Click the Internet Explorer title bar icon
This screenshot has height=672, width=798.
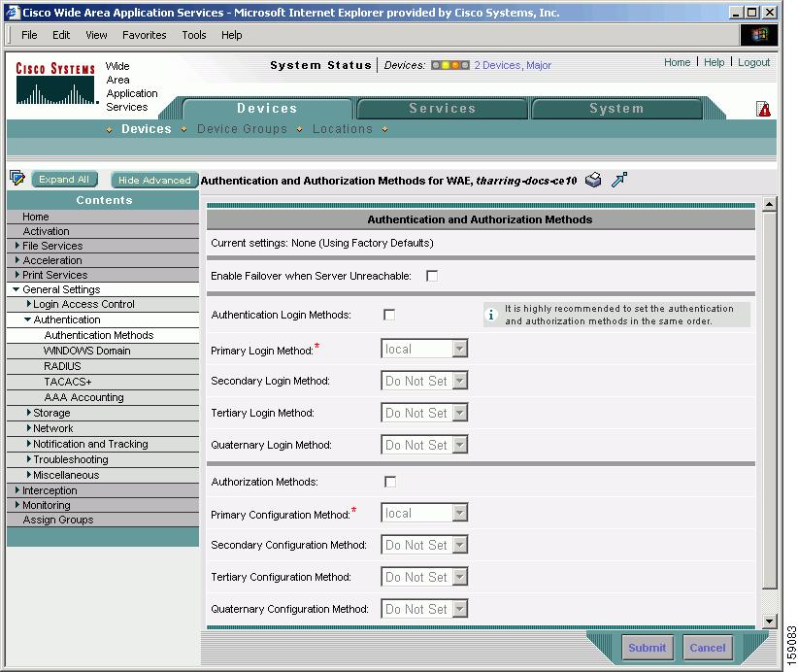tap(13, 13)
